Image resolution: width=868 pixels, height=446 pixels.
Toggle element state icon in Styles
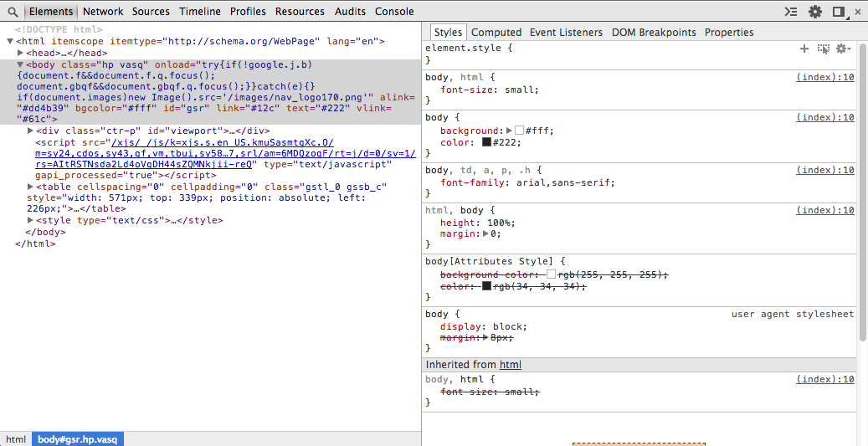pyautogui.click(x=824, y=49)
